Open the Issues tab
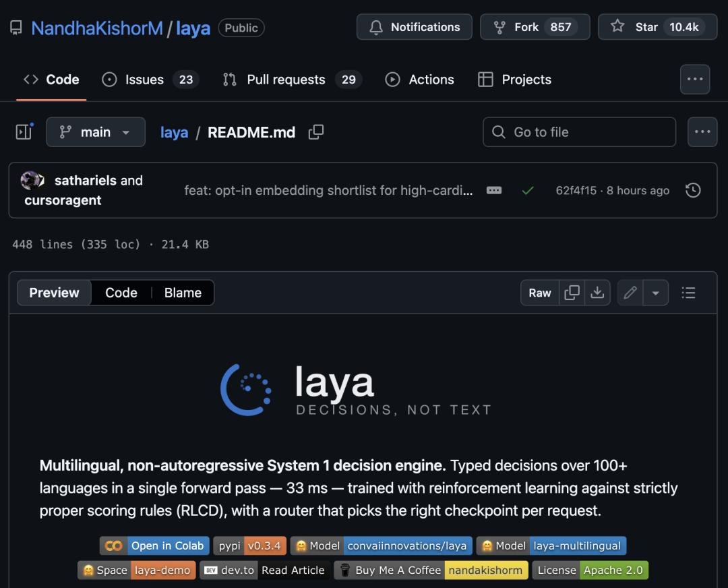Screen dimensions: 728x588 (x=150, y=80)
